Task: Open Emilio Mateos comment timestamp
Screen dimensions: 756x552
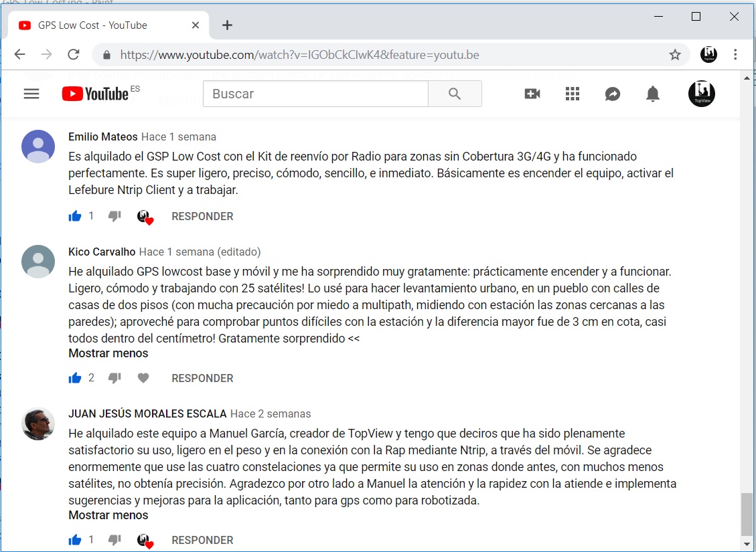Action: click(x=179, y=136)
